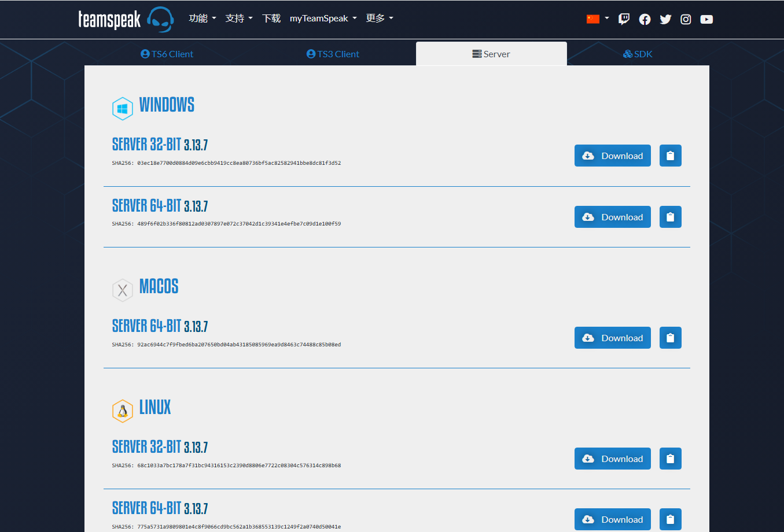Copy SHA256 for Linux Server 32-bit
The width and height of the screenshot is (784, 532).
(670, 459)
